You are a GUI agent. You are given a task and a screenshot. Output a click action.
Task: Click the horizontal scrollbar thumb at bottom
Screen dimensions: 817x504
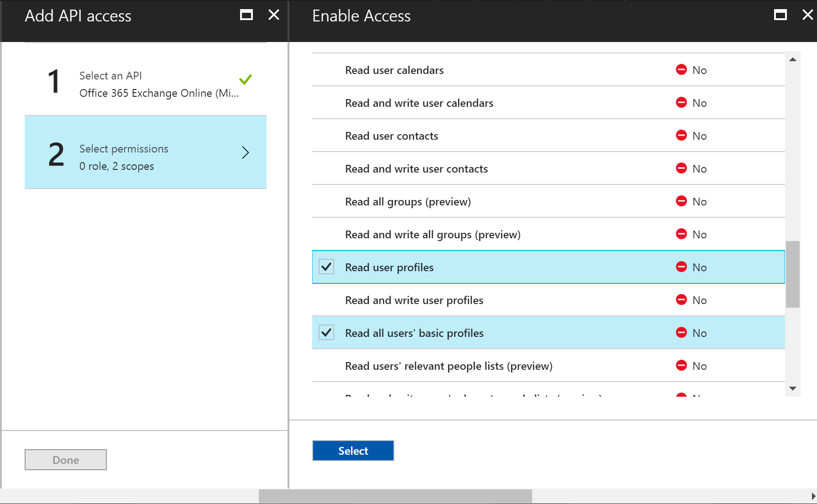[395, 496]
